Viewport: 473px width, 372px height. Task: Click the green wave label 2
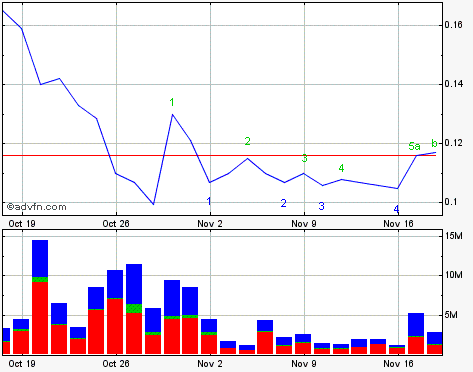click(x=247, y=141)
